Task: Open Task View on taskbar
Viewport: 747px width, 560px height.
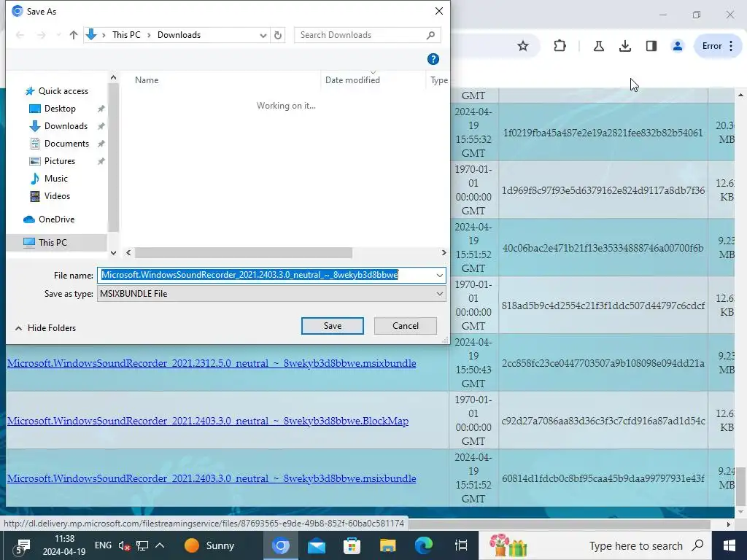Action: coord(461,545)
